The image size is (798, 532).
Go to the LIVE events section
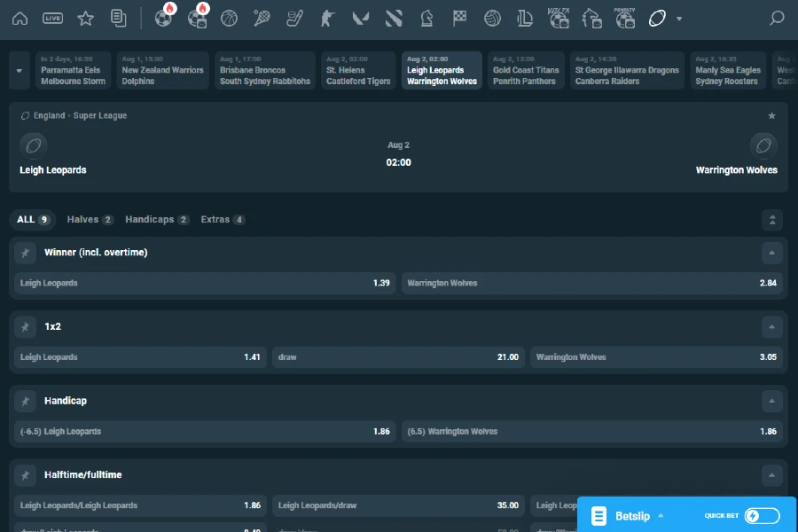(x=51, y=17)
